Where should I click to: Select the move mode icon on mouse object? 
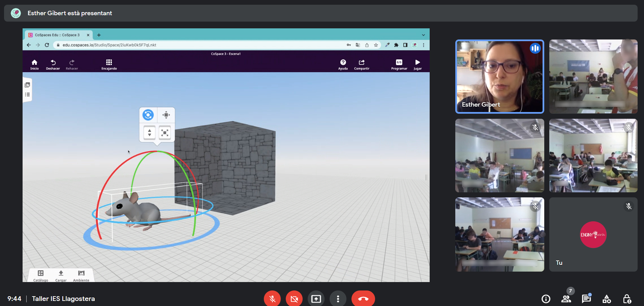[x=166, y=115]
